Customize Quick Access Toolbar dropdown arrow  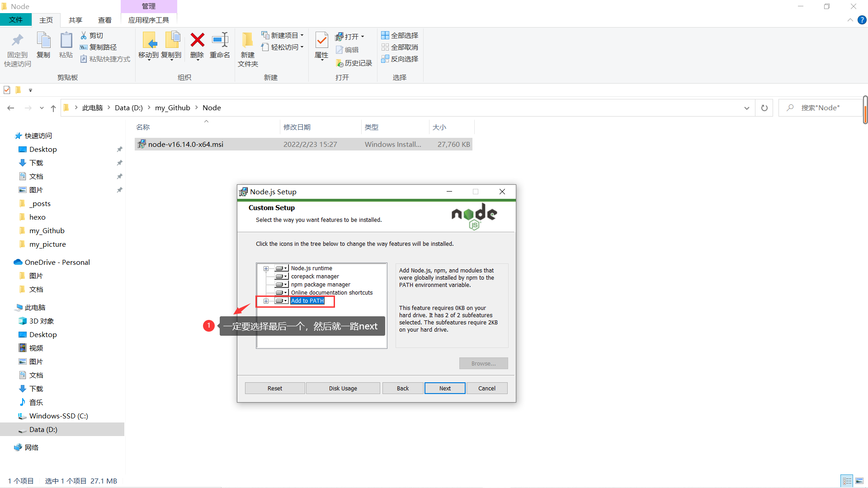pyautogui.click(x=30, y=90)
